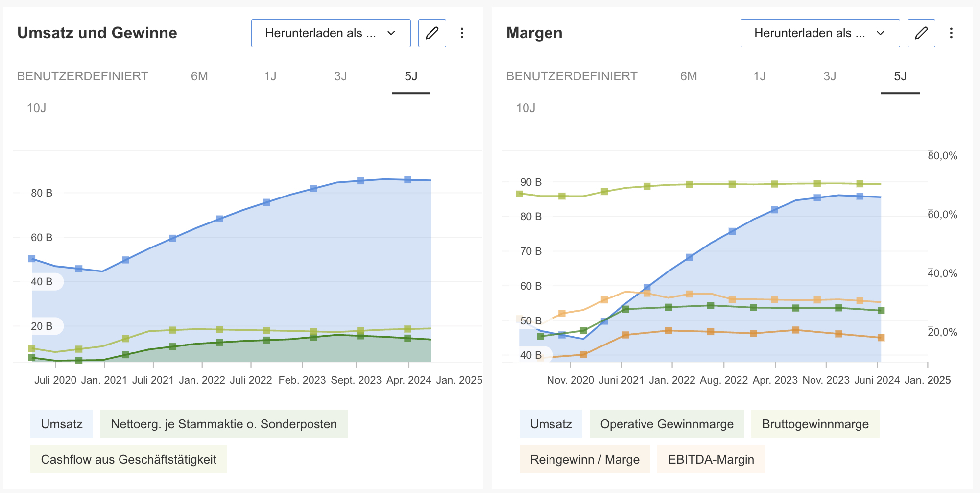The image size is (980, 493).
Task: Expand Herunterladen als dropdown in Umsatz und Gewinne
Action: click(x=331, y=33)
